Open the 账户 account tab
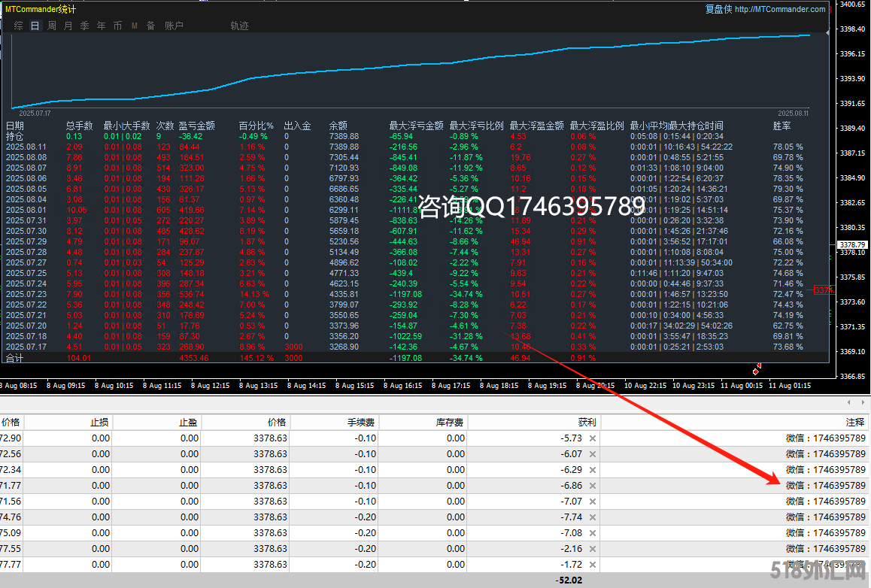Viewport: 871px width, 588px height. 174,26
